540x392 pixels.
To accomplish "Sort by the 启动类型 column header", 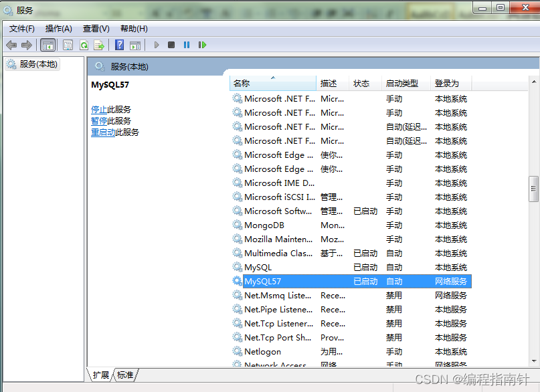I will coord(406,84).
